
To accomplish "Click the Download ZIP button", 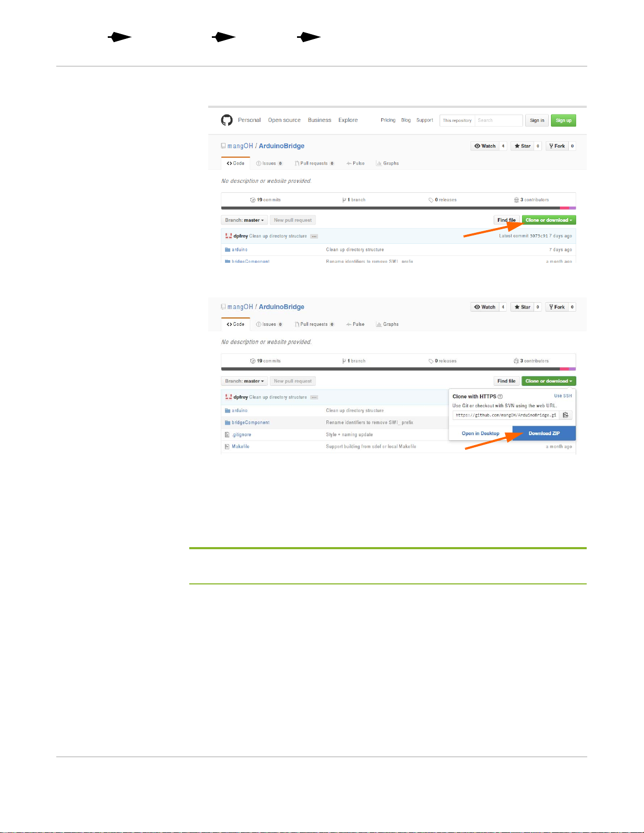I will pyautogui.click(x=544, y=434).
